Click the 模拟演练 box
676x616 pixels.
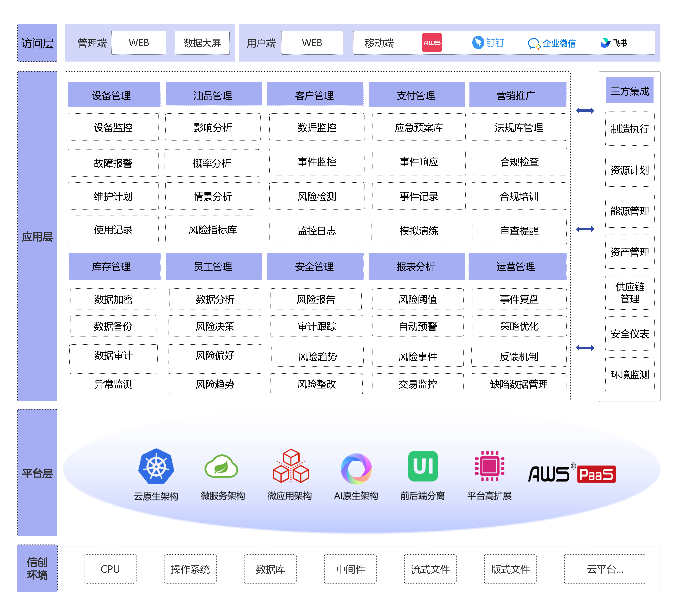pos(419,231)
